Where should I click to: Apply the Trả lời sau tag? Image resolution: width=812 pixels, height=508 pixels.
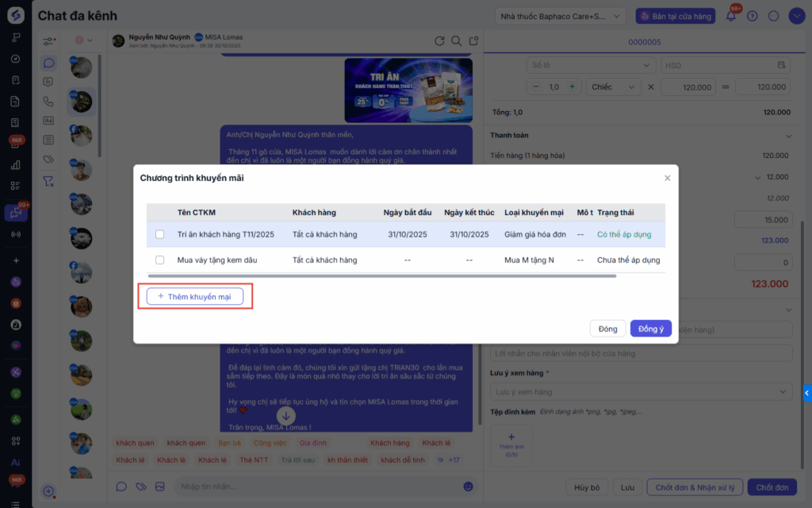(x=298, y=460)
